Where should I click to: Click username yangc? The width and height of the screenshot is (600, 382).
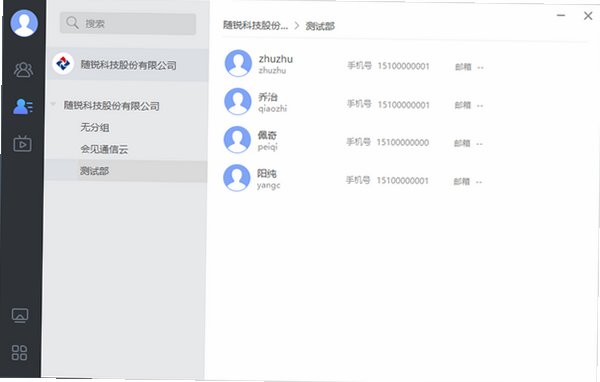pos(269,185)
